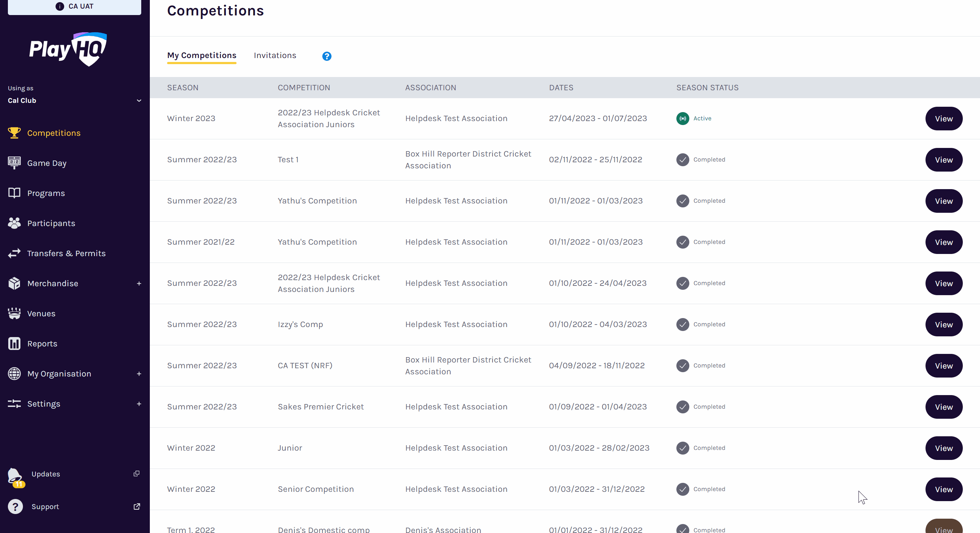Open Participants in the sidebar
This screenshot has height=533, width=980.
click(51, 223)
